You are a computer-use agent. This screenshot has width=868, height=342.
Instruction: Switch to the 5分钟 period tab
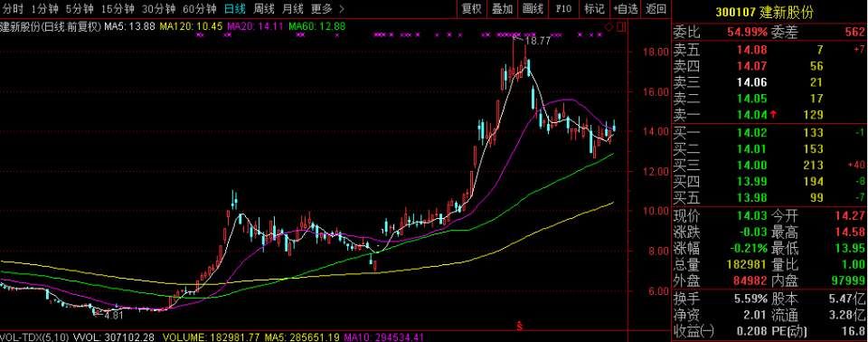(x=80, y=9)
